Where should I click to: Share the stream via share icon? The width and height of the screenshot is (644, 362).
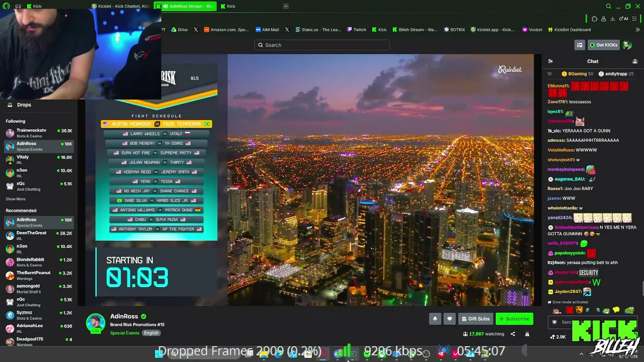point(513,334)
